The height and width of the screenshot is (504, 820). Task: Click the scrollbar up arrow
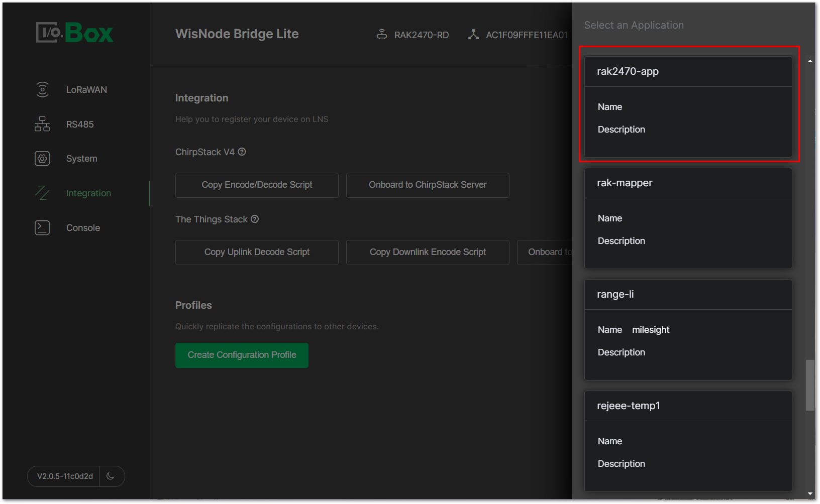point(810,61)
